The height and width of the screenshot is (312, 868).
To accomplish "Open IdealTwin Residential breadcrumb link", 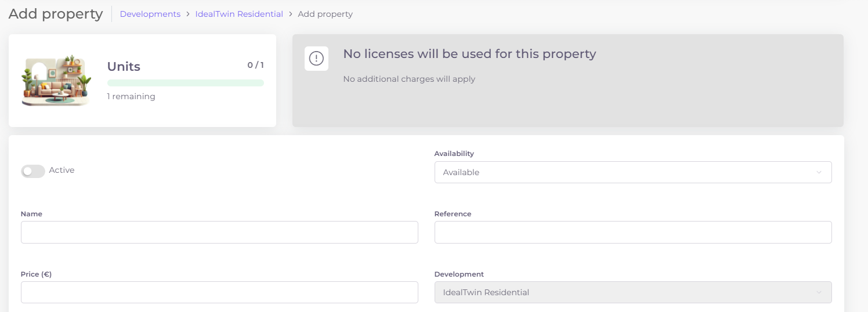I will pyautogui.click(x=239, y=14).
